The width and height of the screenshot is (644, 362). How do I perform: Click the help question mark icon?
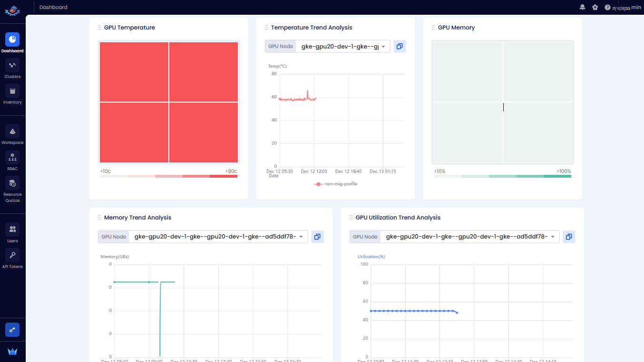607,7
